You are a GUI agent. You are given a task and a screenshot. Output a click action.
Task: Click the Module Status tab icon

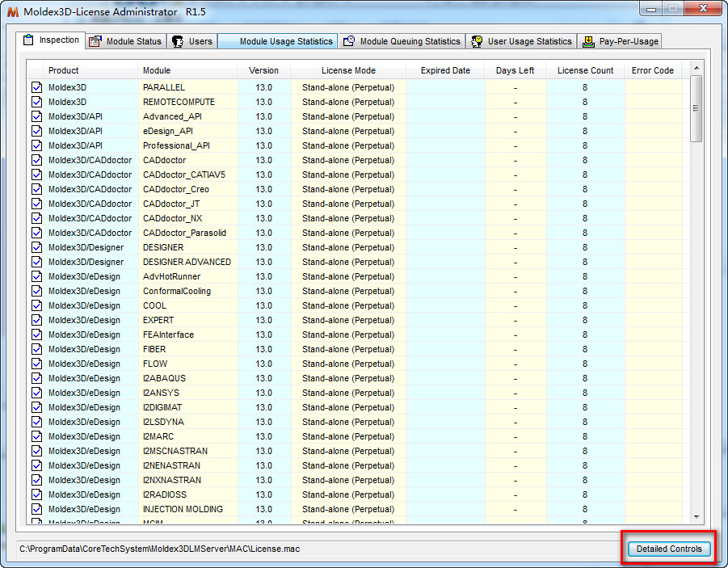click(95, 41)
